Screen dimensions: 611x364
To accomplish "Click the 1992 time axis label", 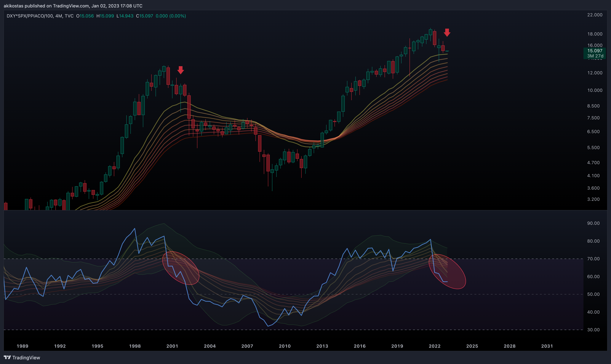I will (x=60, y=346).
